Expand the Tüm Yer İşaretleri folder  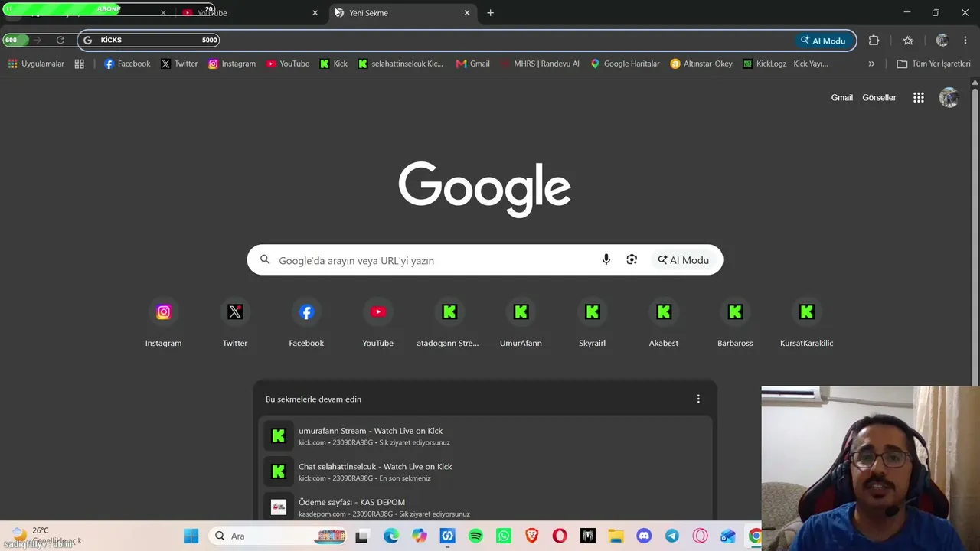[x=933, y=64]
